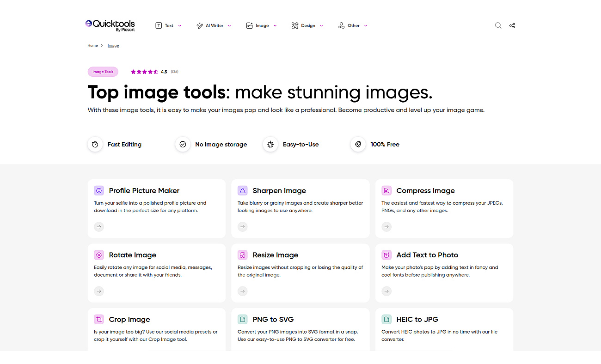Open HEIC to JPG converter title
Viewport: 601px width, 364px height.
click(x=417, y=319)
